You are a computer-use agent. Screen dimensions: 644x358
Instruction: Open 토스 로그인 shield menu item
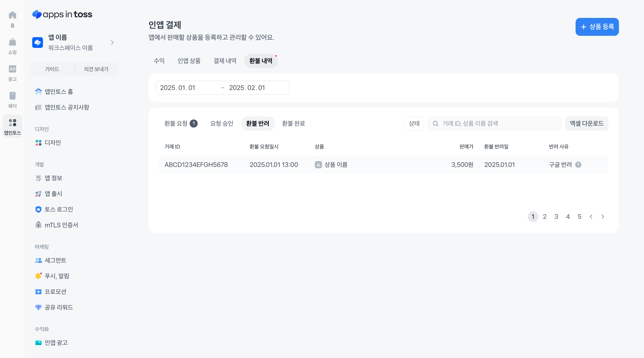[x=58, y=209]
